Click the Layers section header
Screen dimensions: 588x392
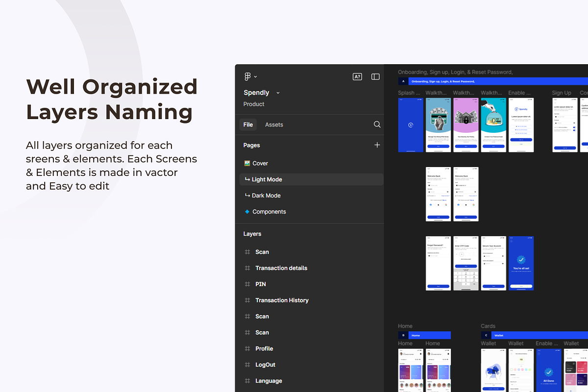tap(252, 234)
